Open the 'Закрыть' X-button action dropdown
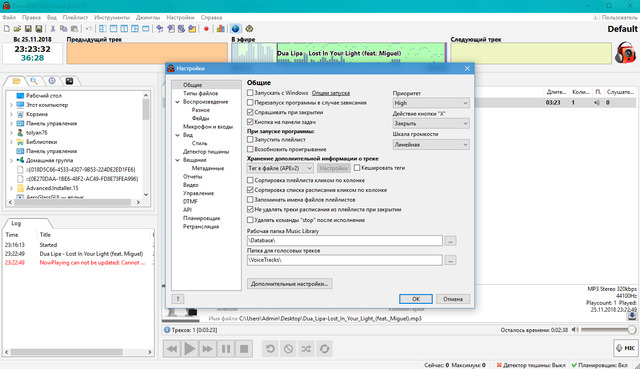640x369 pixels. tap(431, 123)
